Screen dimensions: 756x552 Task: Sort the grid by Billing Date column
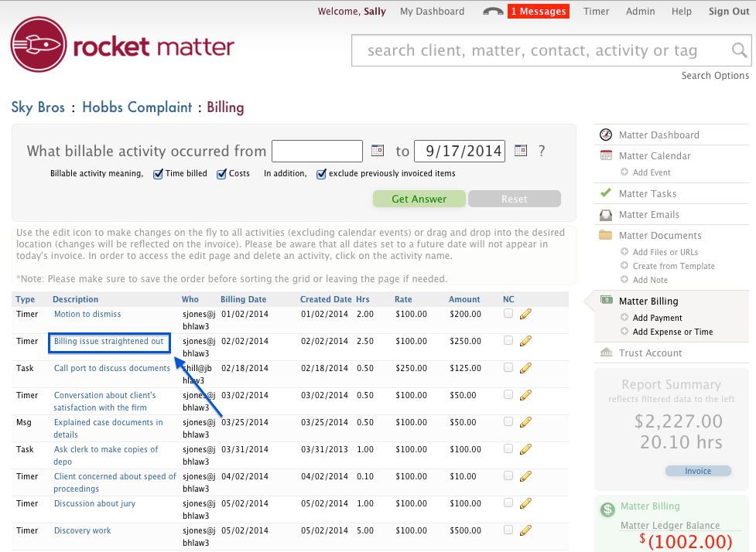coord(243,299)
